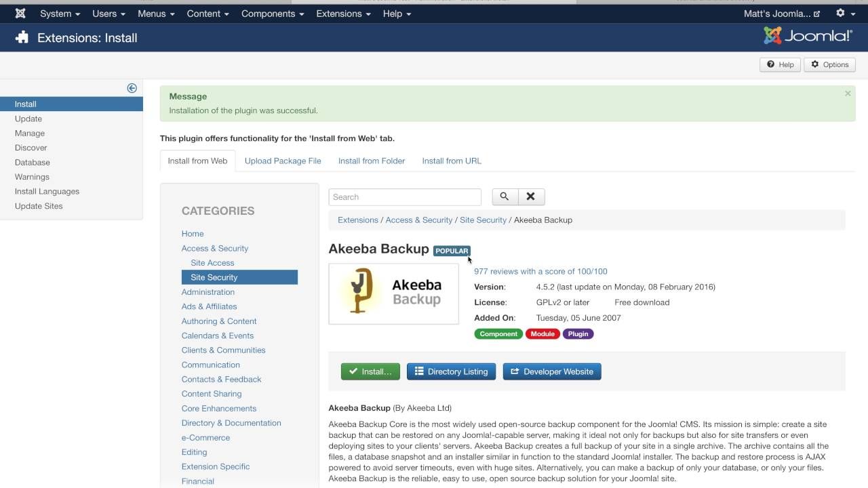
Task: Select Calendars & Events category
Action: pyautogui.click(x=218, y=335)
